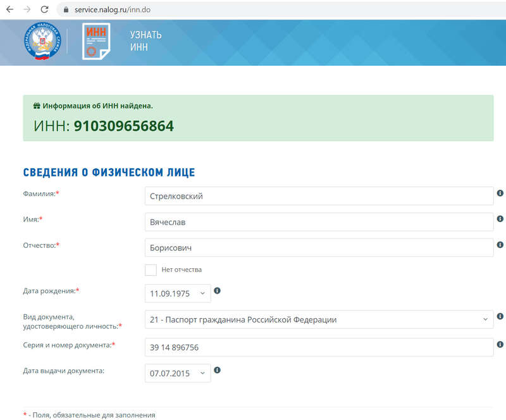This screenshot has height=420, width=506.
Task: Click the Фамилия input field with Стрелковский
Action: [319, 196]
